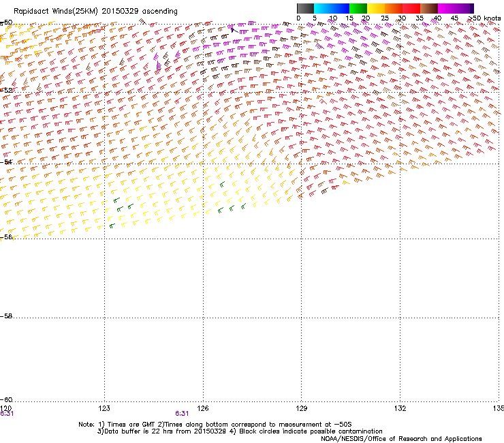Image resolution: width=504 pixels, height=443 pixels.
Task: Click the '-54' latitude axis label
Action: pos(6,162)
